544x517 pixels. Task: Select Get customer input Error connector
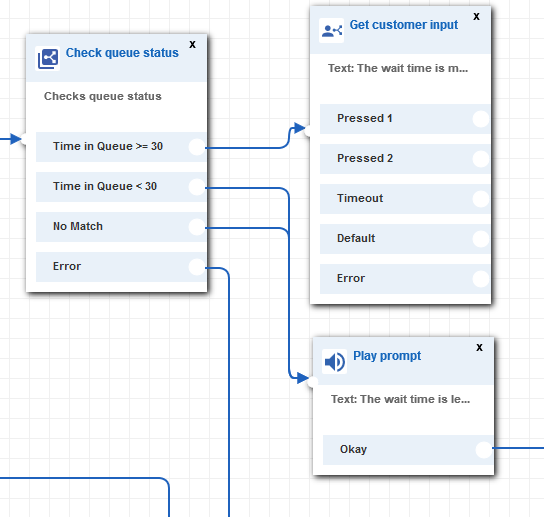pyautogui.click(x=481, y=279)
